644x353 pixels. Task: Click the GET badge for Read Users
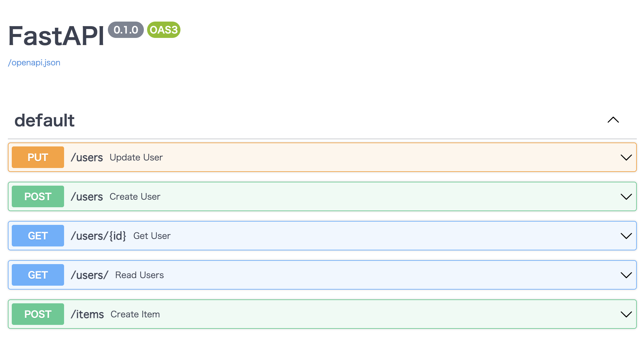click(x=37, y=275)
